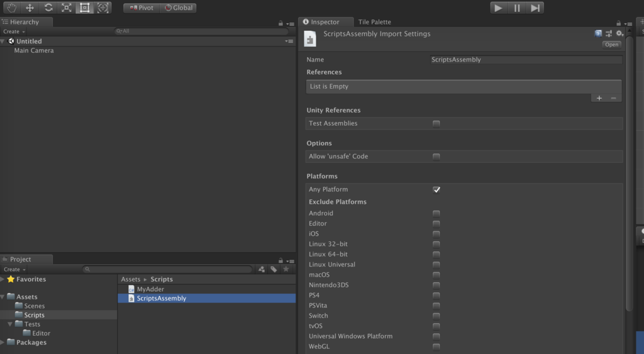This screenshot has width=644, height=354.
Task: Exclude PS4 platform checkbox
Action: pyautogui.click(x=436, y=296)
